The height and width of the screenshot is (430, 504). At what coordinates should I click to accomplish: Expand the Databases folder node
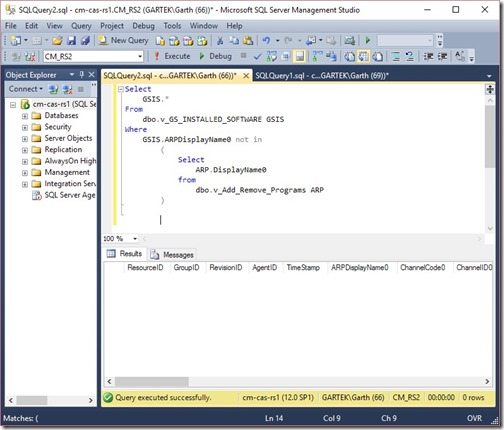tap(25, 116)
